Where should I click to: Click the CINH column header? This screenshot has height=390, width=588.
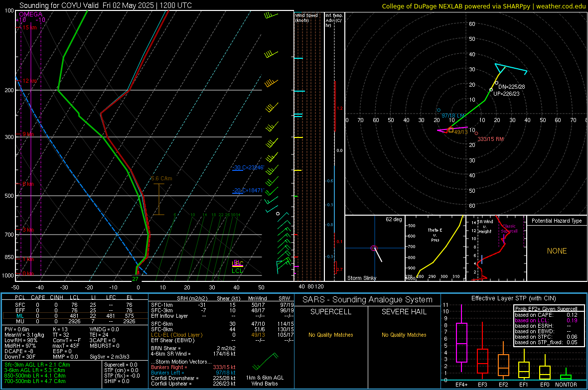[57, 297]
